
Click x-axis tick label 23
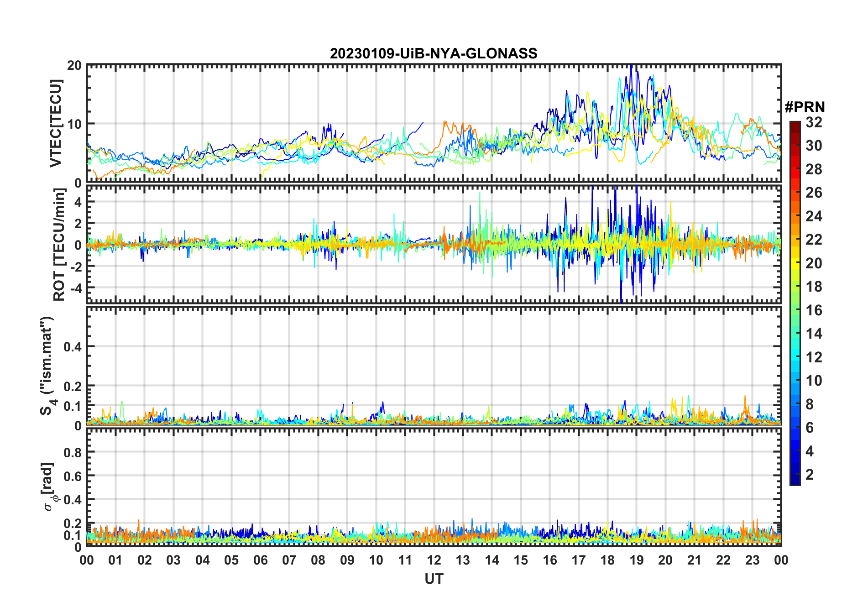[752, 560]
